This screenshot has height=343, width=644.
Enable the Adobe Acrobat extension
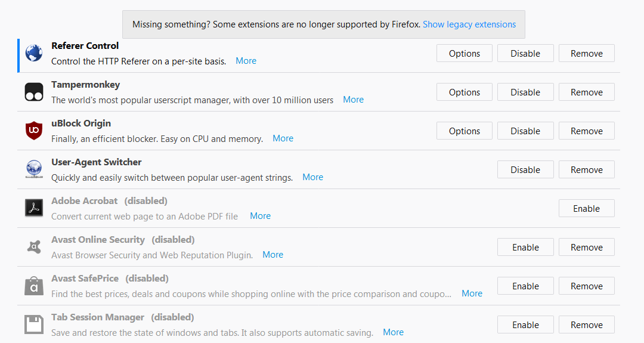pos(587,209)
